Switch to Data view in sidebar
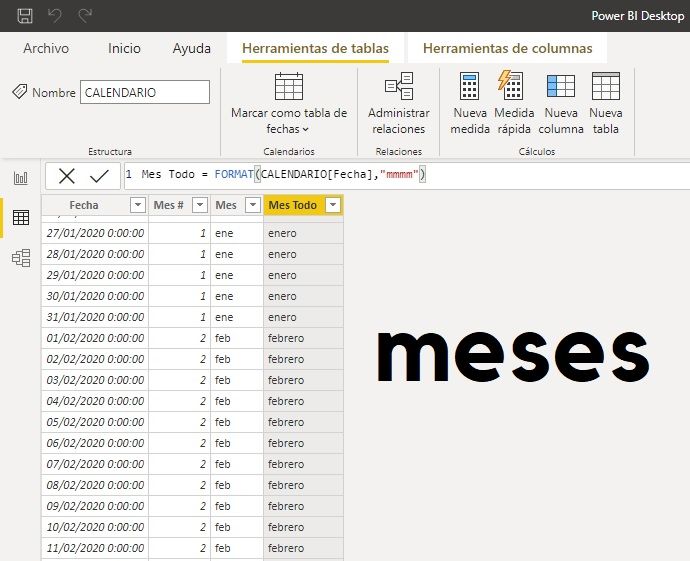Viewport: 690px width, 561px height. click(20, 218)
